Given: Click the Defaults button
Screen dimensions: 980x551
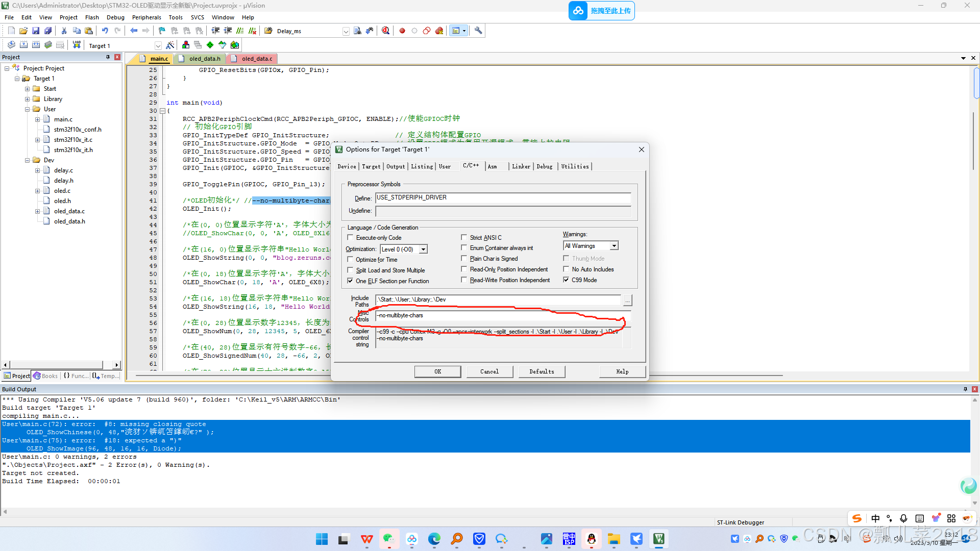Looking at the screenshot, I should coord(542,371).
